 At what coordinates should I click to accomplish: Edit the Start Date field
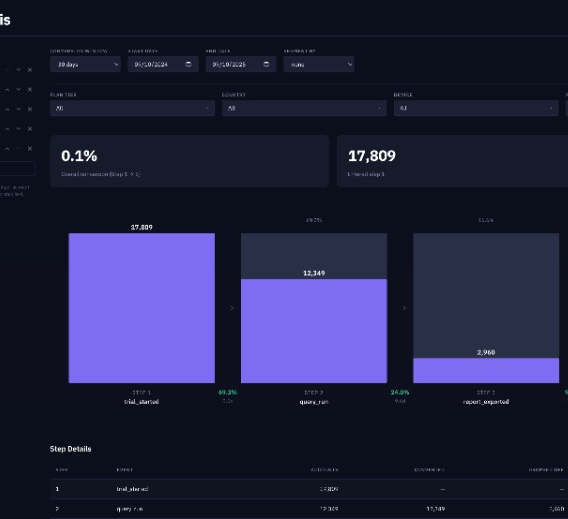[163, 64]
